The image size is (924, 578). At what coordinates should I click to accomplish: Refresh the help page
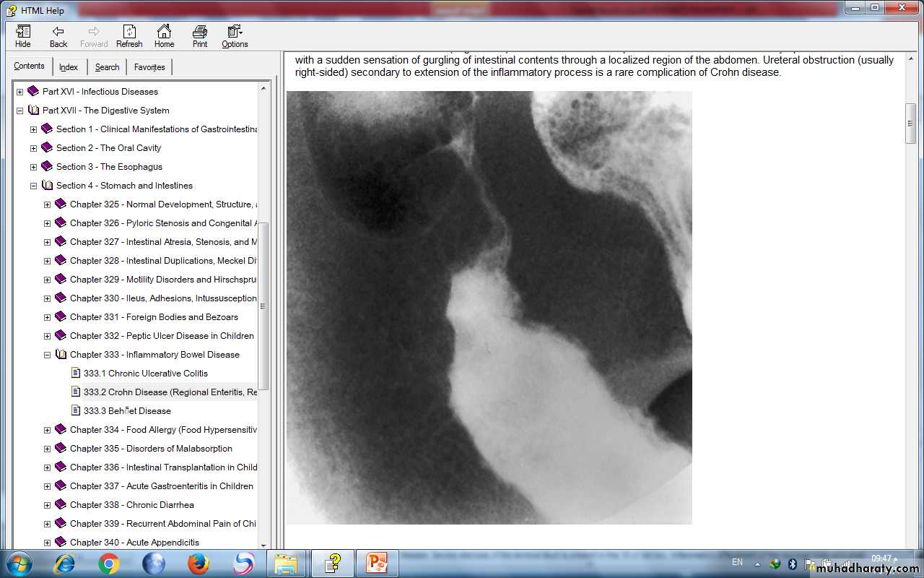coord(129,36)
